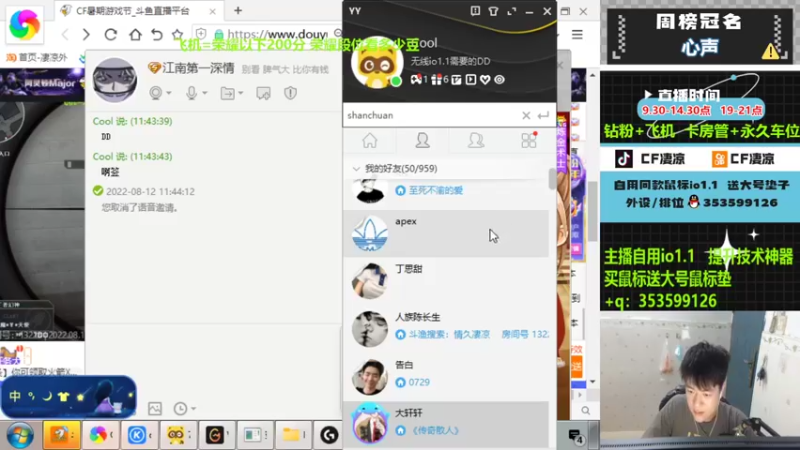Click the online status green dot
This screenshot has width=800, height=450.
[x=396, y=81]
